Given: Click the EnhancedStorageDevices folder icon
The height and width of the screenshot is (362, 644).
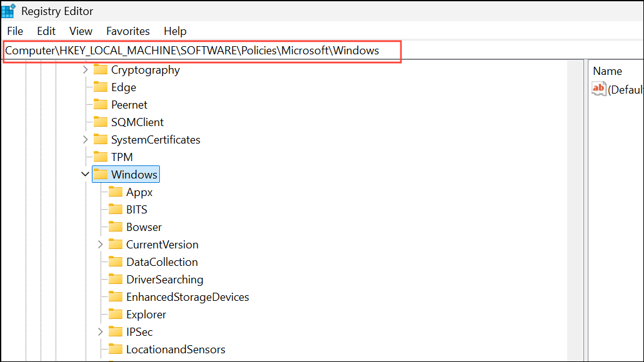Looking at the screenshot, I should [x=116, y=296].
